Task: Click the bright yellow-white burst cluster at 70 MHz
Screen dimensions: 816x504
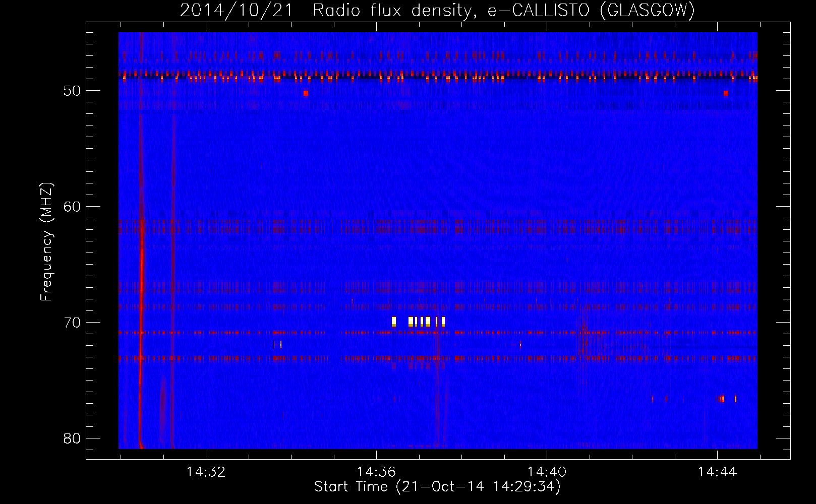Action: (x=418, y=322)
